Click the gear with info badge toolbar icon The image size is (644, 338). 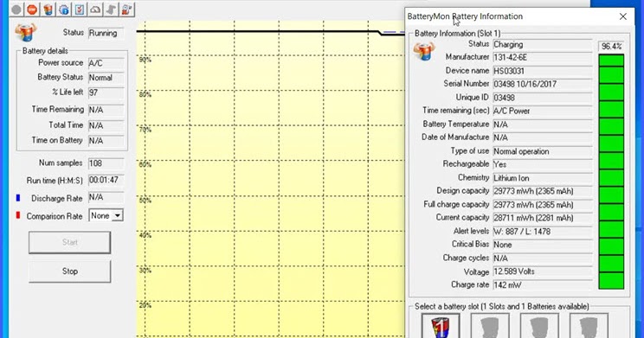(x=64, y=10)
